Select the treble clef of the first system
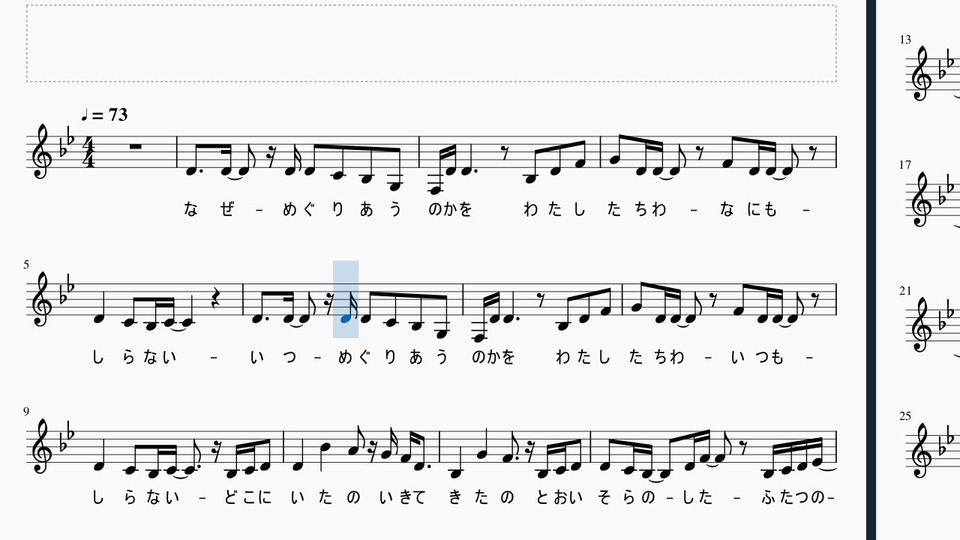Viewport: 960px width, 540px height. [42, 152]
